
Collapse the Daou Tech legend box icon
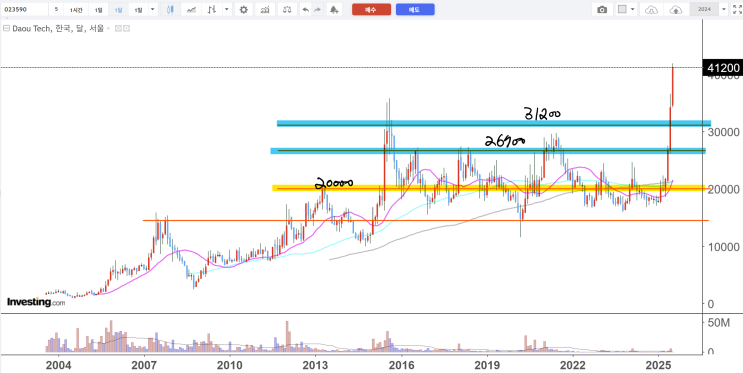pos(6,28)
